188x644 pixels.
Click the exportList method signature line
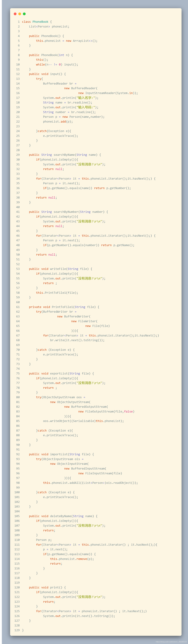click(61, 373)
